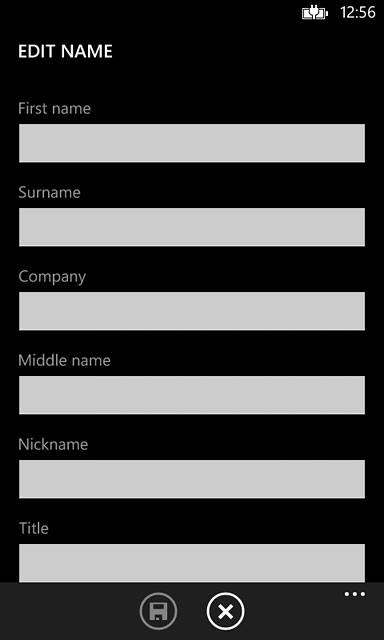Tap the battery charging status icon

(x=315, y=13)
